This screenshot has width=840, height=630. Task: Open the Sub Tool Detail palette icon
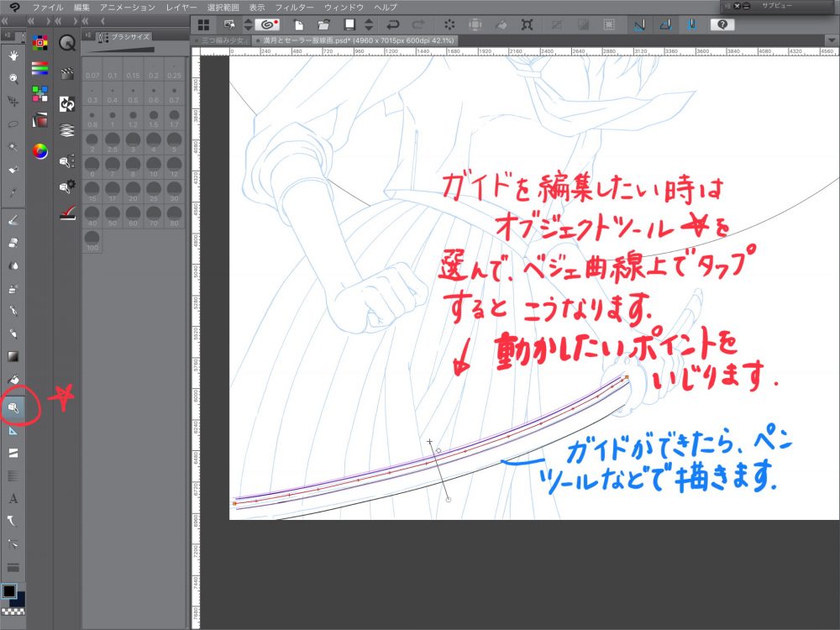pos(67,160)
